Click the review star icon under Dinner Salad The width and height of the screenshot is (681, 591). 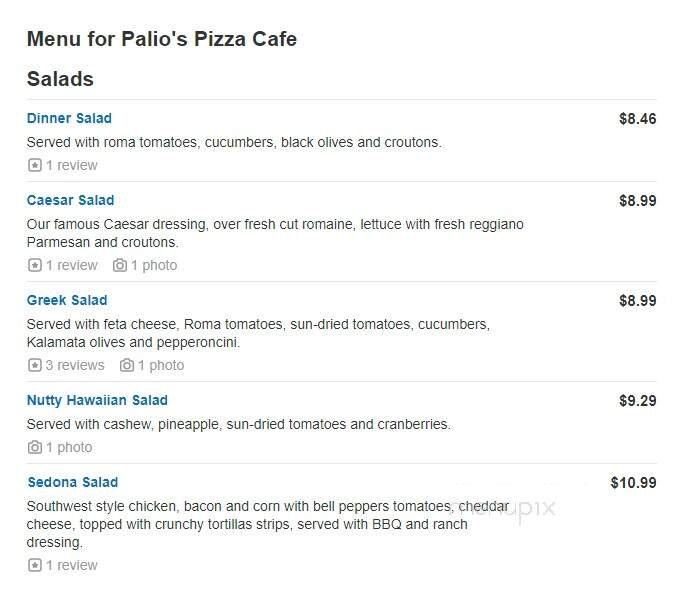pos(35,165)
